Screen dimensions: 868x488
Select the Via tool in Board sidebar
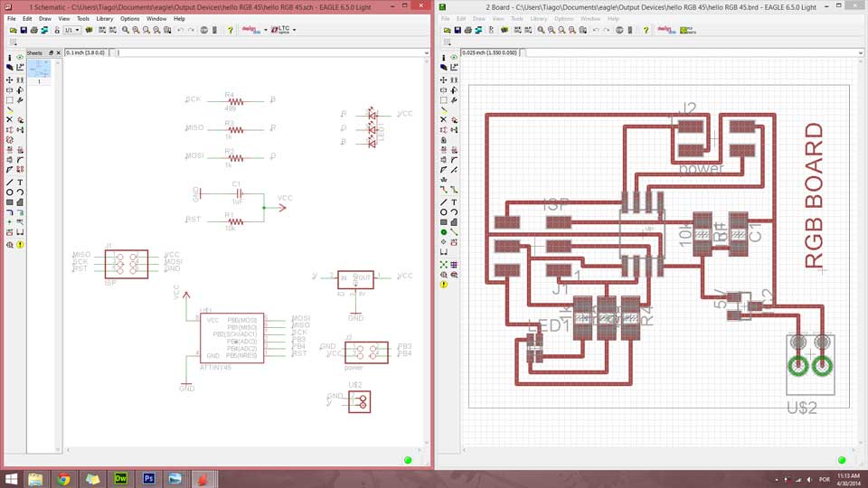point(443,232)
